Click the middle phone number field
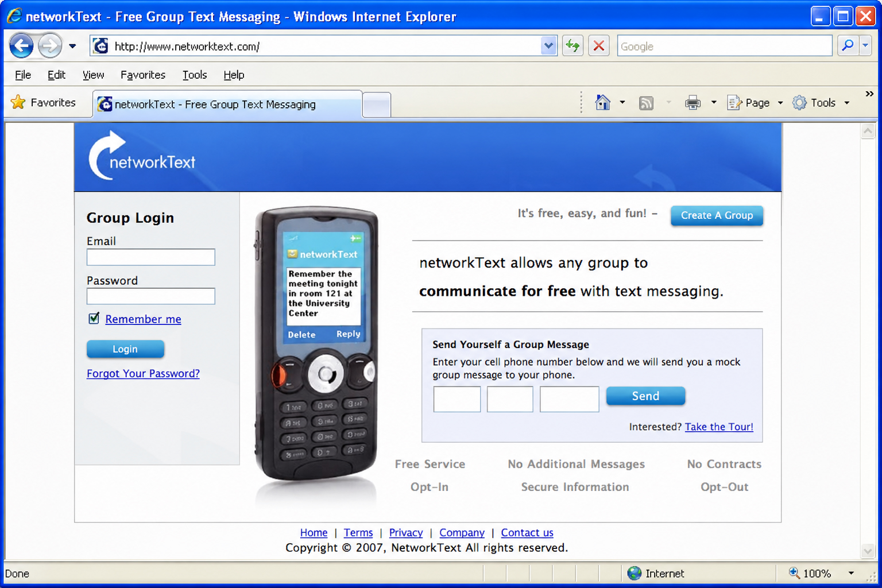882x588 pixels. click(x=509, y=399)
